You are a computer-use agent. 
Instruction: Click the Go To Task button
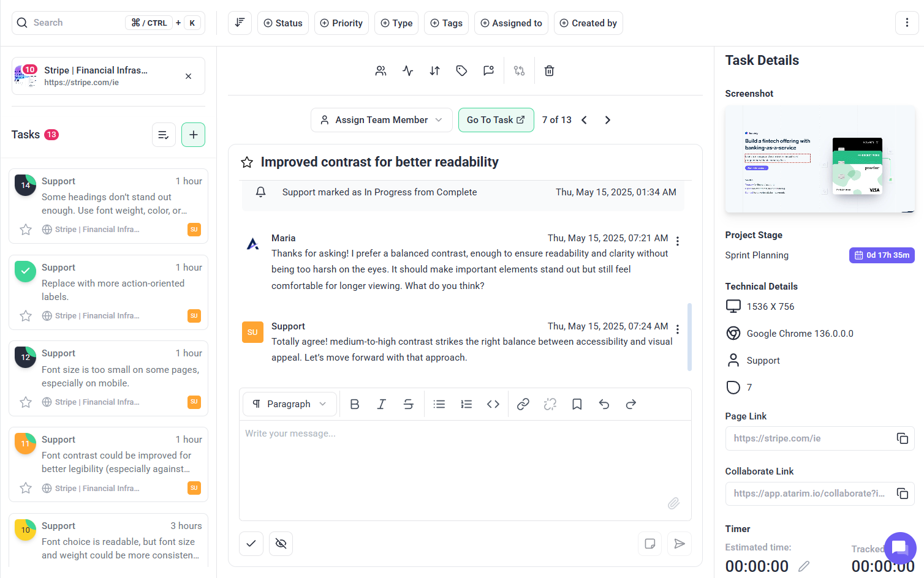496,120
